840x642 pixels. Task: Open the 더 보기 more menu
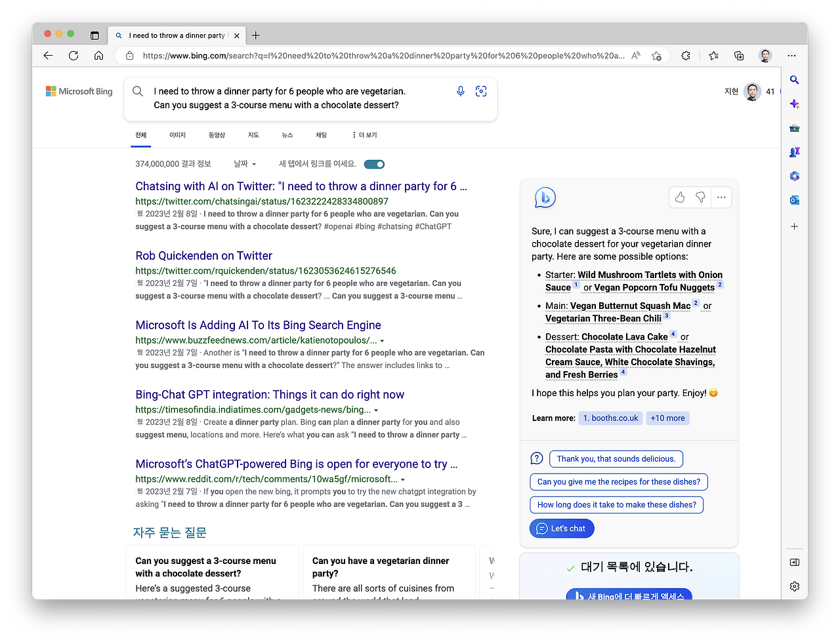(365, 135)
